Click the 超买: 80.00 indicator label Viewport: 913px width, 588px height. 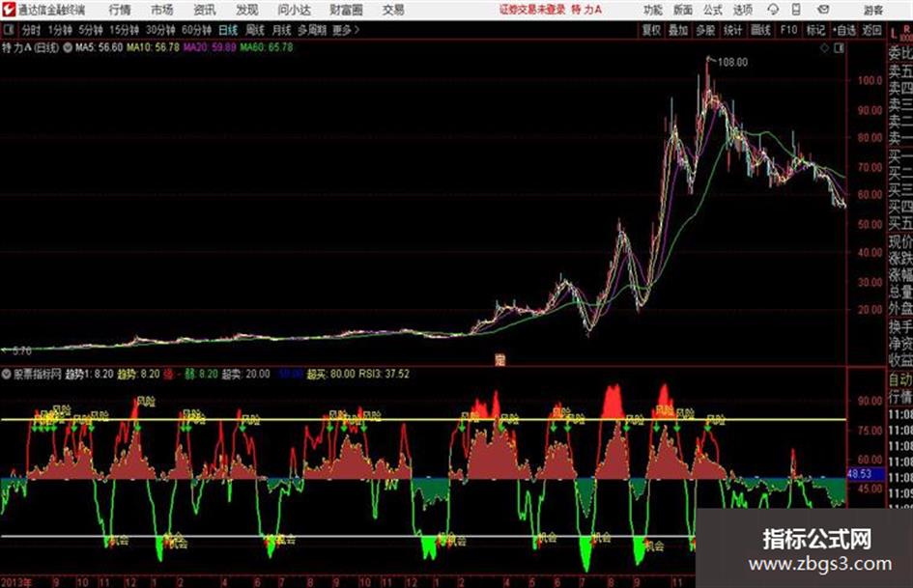click(330, 374)
